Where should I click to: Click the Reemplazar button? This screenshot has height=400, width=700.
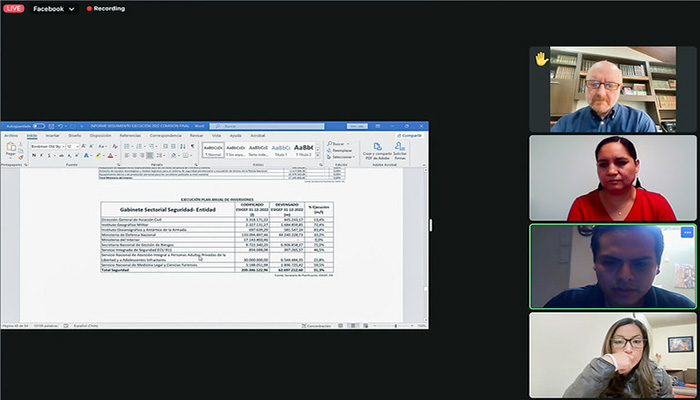click(x=335, y=150)
